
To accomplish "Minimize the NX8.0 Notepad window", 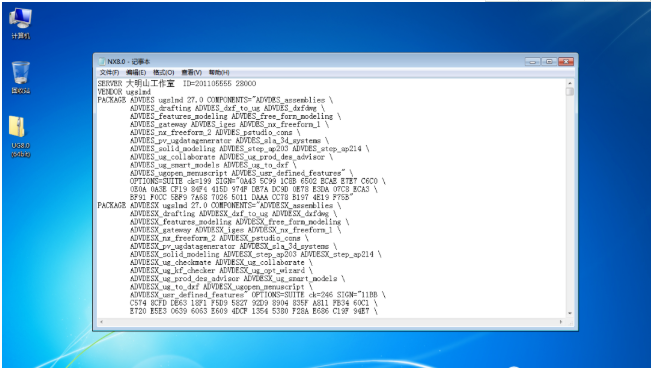I will click(532, 61).
